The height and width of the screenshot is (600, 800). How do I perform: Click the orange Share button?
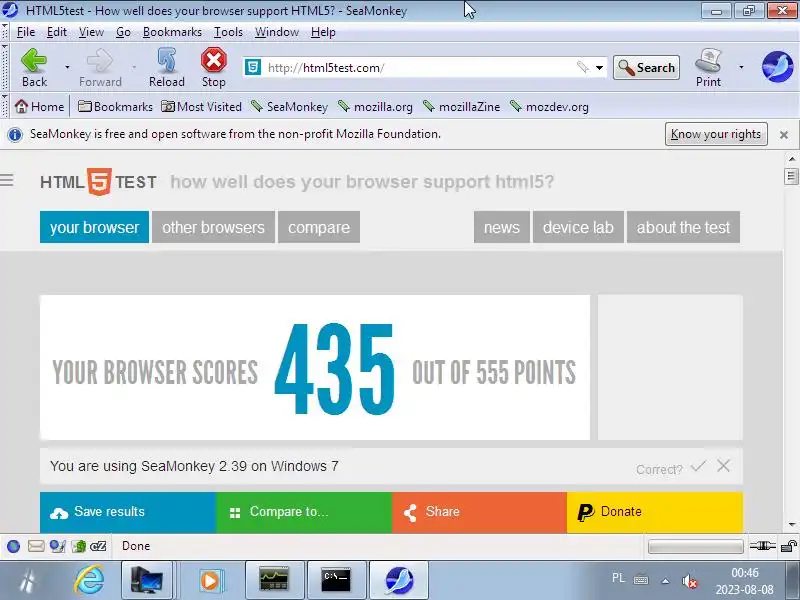click(x=479, y=512)
